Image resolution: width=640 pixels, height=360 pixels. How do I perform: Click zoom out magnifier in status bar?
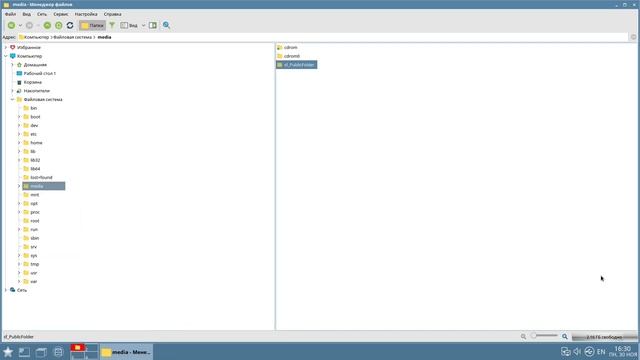click(523, 337)
